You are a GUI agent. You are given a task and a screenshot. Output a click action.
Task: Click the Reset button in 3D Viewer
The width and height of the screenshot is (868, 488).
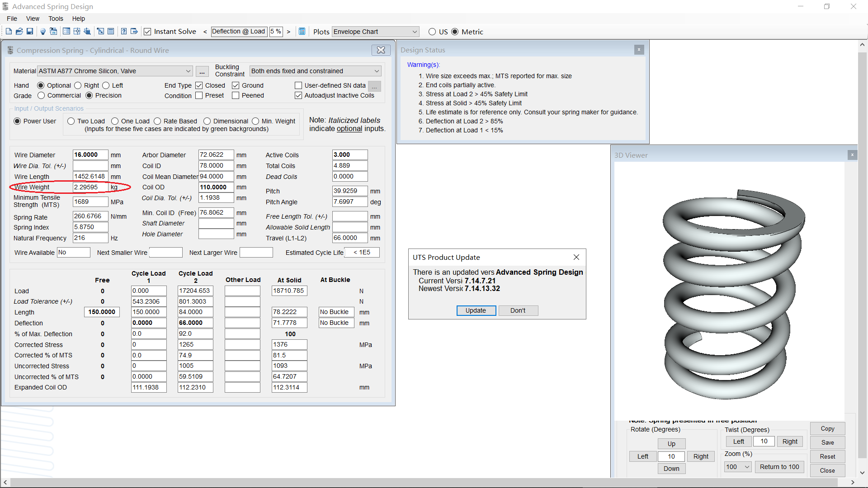[827, 456]
